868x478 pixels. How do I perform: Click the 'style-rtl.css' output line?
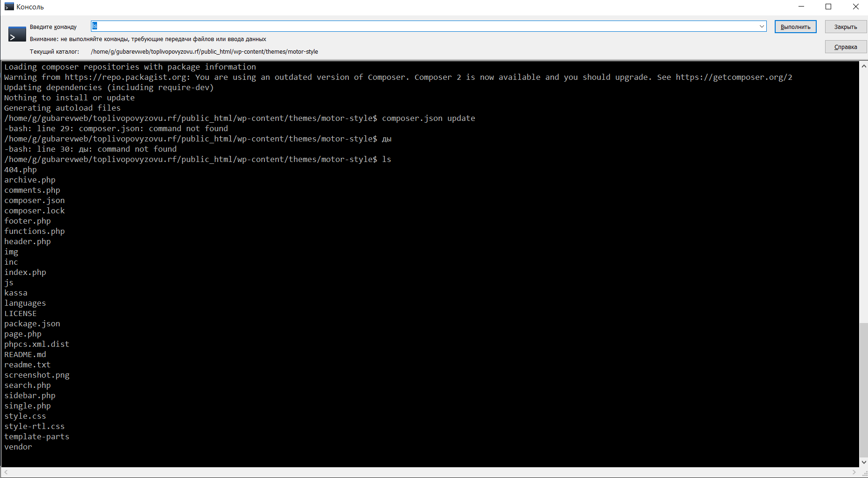[x=35, y=427]
